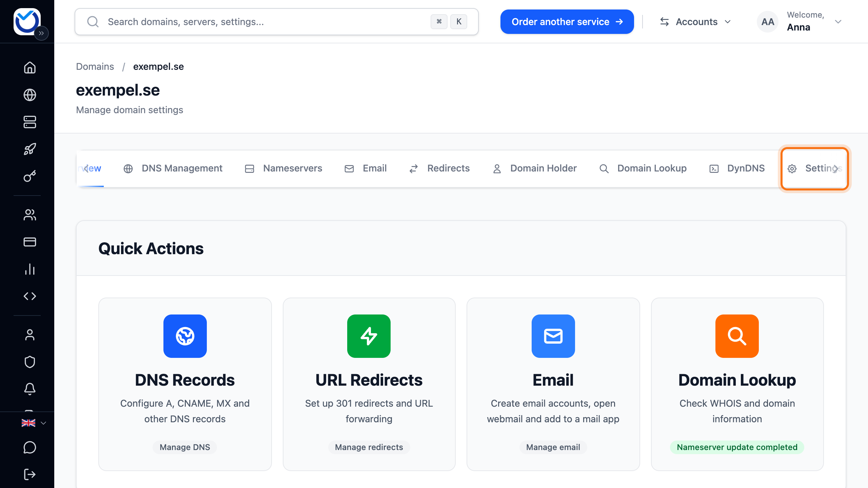Click Order another service button
The width and height of the screenshot is (868, 488).
click(567, 22)
